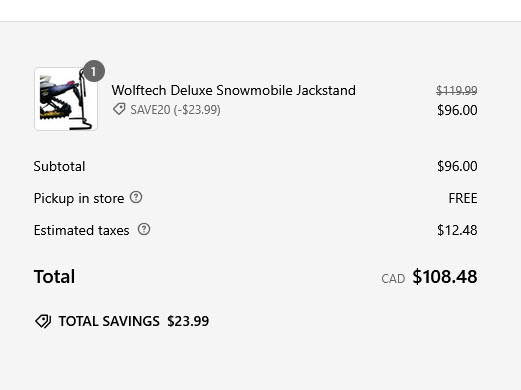Click the Pickup in store help icon
This screenshot has width=521, height=390.
tap(136, 198)
